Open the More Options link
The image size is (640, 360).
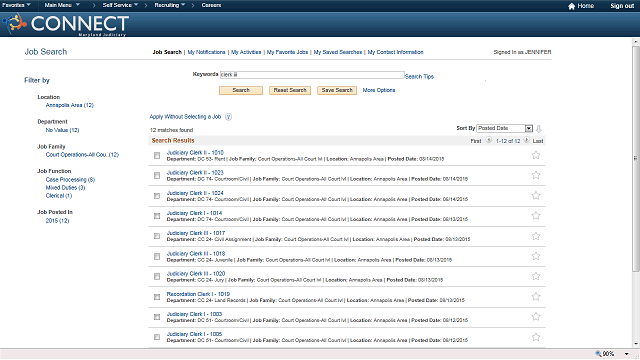coord(379,90)
